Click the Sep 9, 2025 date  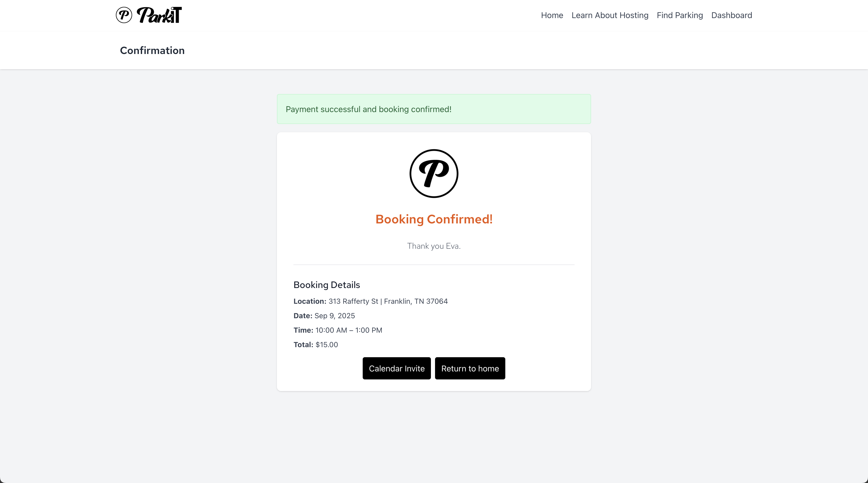pos(335,316)
